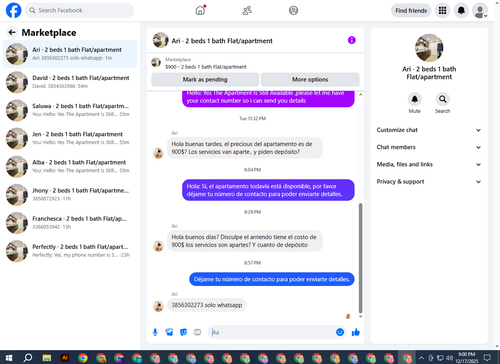This screenshot has height=364, width=500.
Task: Focus the Search Facebook field
Action: pos(79,10)
